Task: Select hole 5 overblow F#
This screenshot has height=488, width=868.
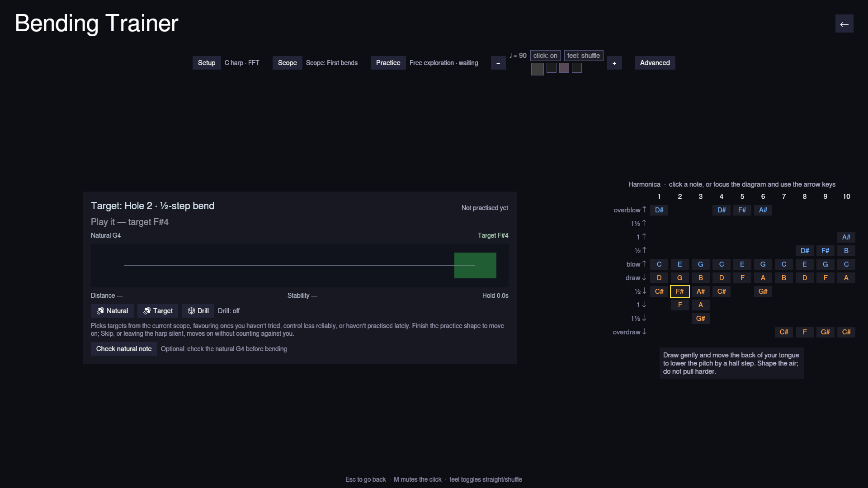Action: pyautogui.click(x=742, y=210)
